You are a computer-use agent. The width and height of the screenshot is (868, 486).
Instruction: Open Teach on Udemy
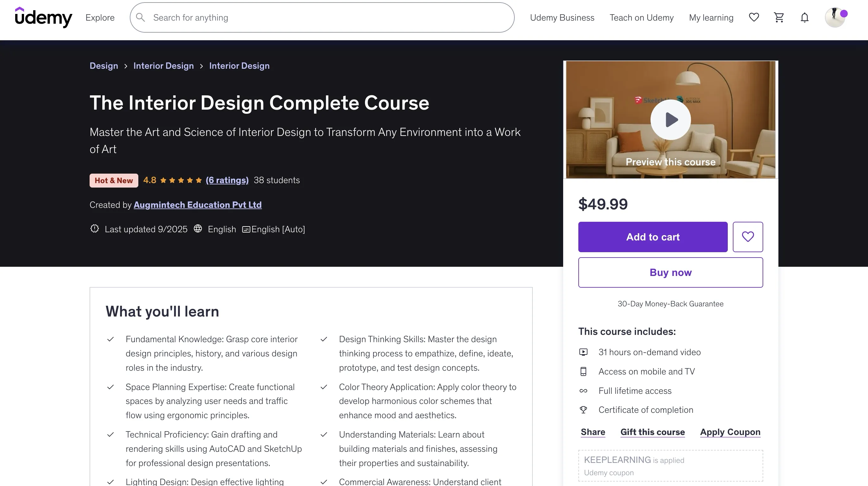[x=641, y=17]
